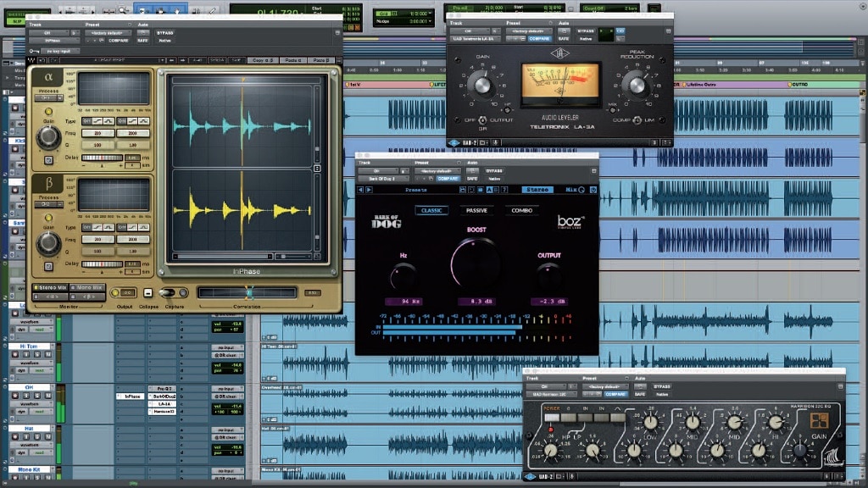Viewport: 868px width, 488px height.
Task: Open InPhase toolbar preset name dropdown
Action: (x=114, y=60)
